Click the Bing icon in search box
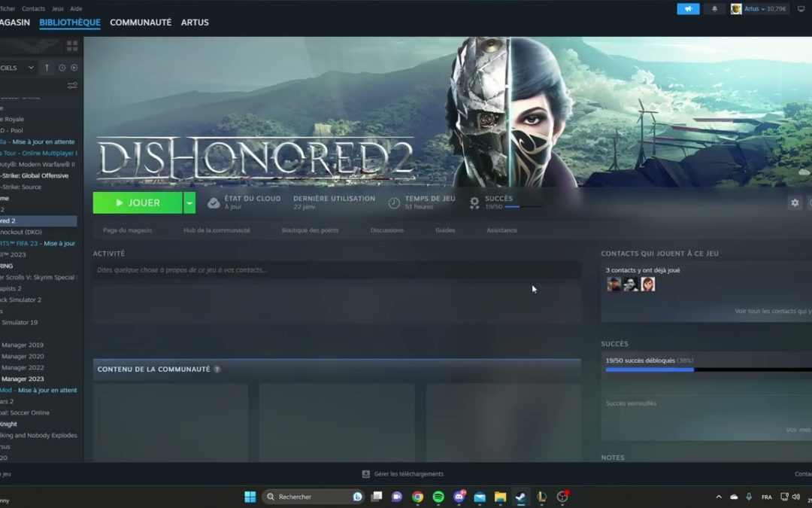The image size is (812, 508). (x=357, y=497)
